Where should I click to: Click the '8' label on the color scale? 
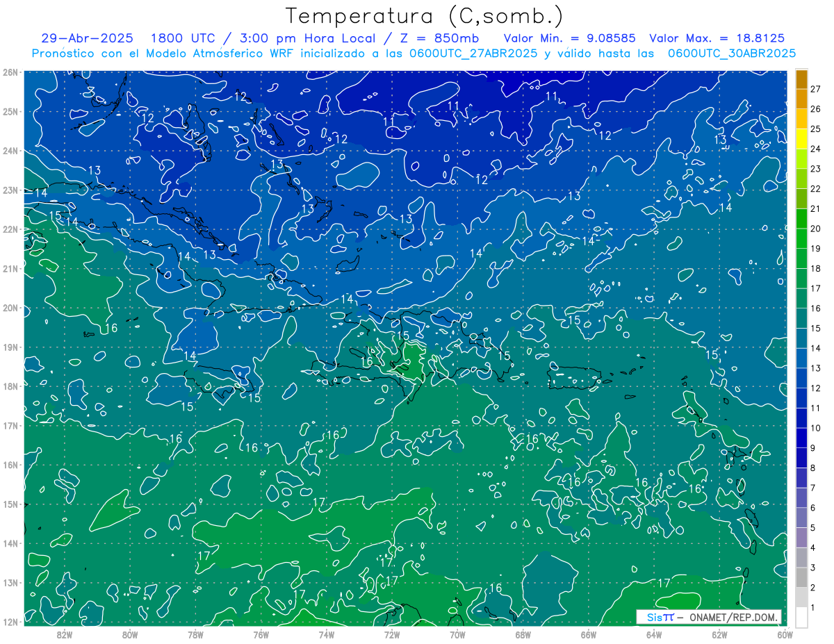[x=814, y=468]
